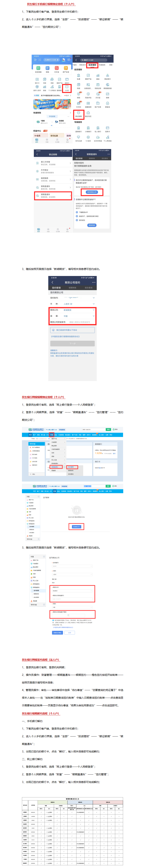Image resolution: width=145 pixels, height=868 pixels.
Task: Expand the 签约账号 dropdown on mobile form
Action: [x=72, y=298]
